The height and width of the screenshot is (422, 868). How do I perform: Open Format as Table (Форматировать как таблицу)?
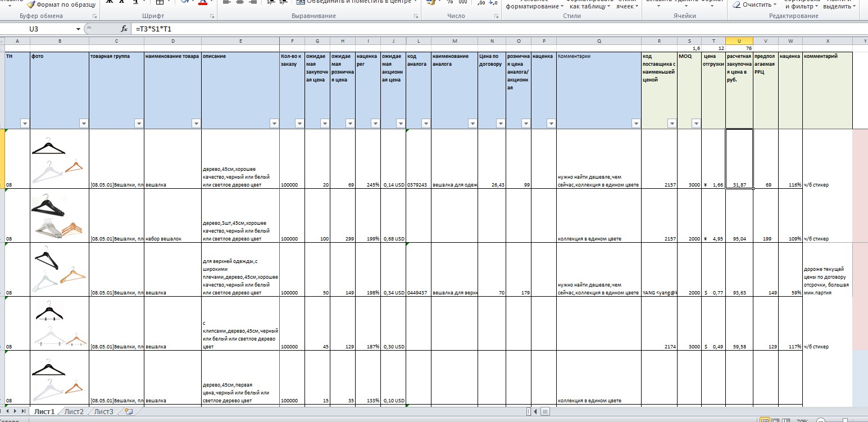click(590, 4)
